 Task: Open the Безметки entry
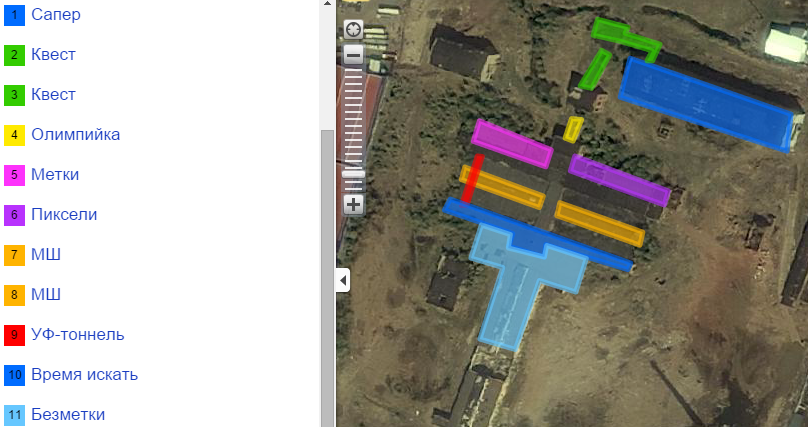tap(68, 414)
